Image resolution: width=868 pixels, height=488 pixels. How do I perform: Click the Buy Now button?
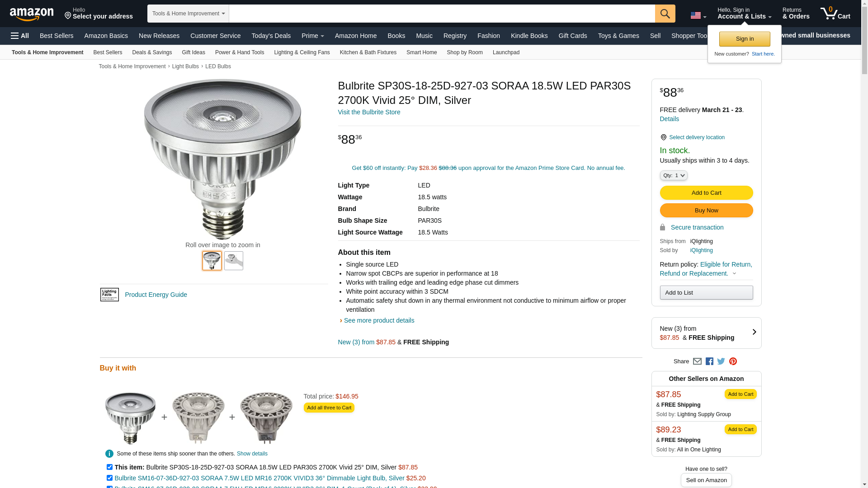tap(706, 211)
